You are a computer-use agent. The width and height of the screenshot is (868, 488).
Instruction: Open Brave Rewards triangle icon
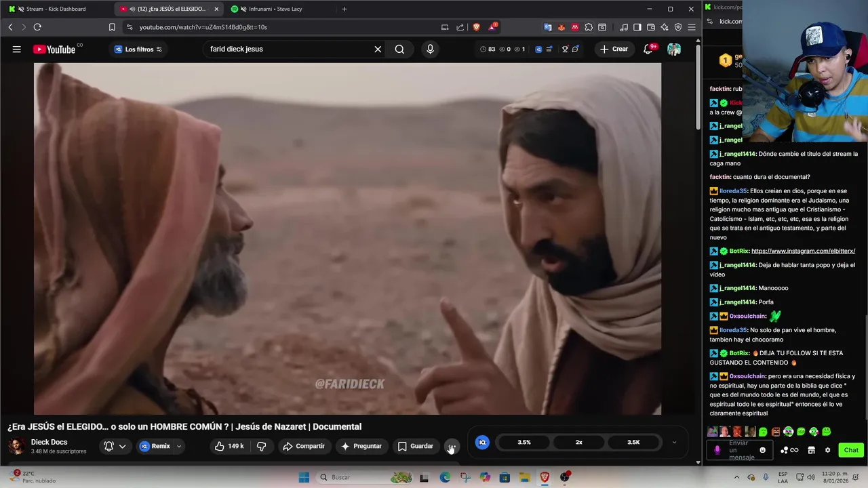point(492,27)
